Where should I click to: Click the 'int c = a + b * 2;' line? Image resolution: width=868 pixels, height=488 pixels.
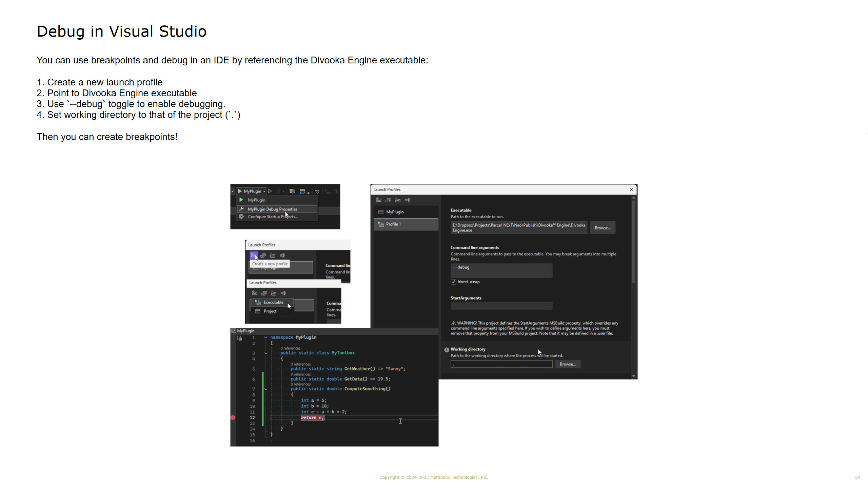tap(324, 412)
